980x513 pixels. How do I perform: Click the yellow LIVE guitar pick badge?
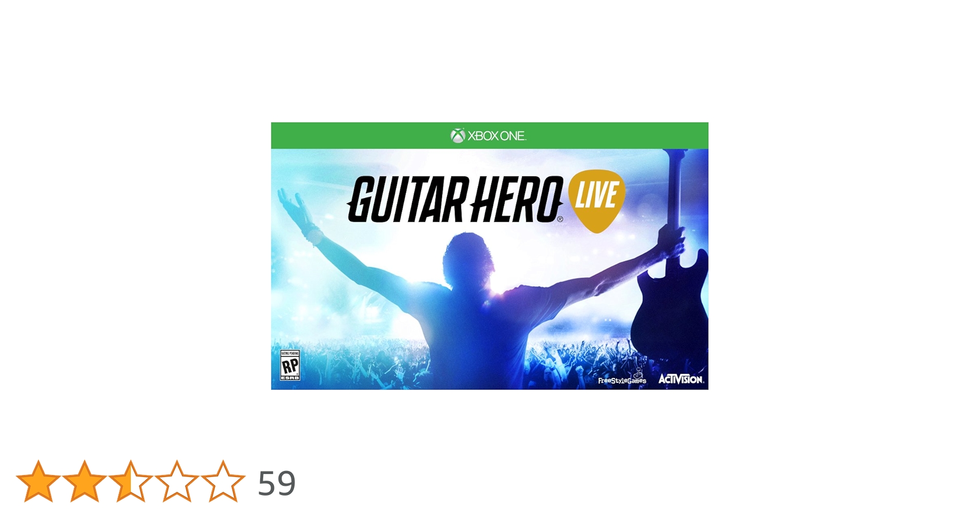[x=596, y=199]
